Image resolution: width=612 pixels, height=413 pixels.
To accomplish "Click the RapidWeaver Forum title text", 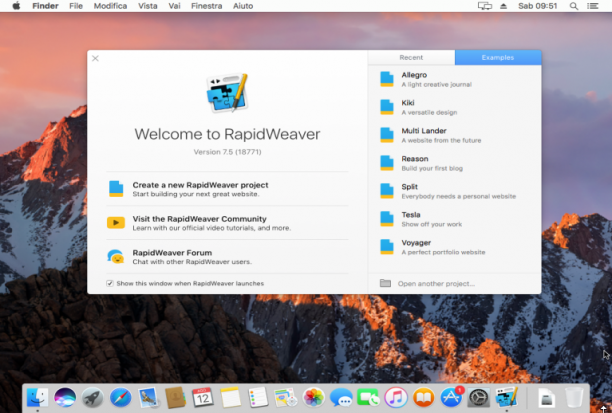I will (172, 253).
